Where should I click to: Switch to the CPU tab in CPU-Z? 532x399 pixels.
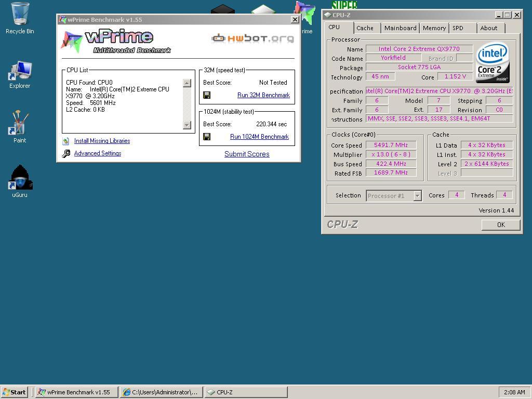(334, 28)
